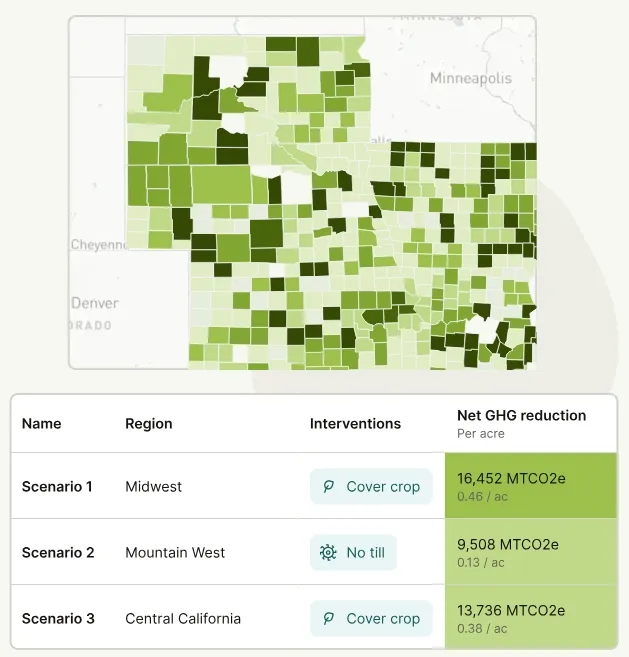Image resolution: width=629 pixels, height=657 pixels.
Task: Click the Mountain West region cell
Action: pos(175,553)
